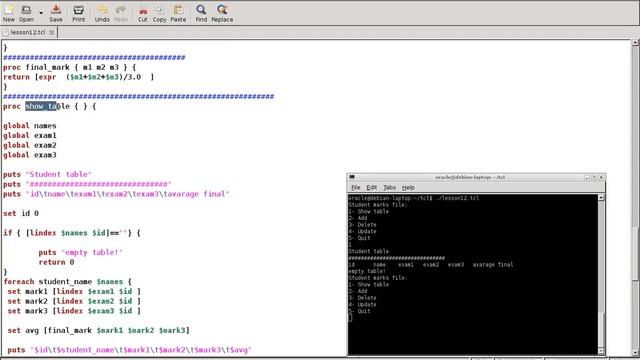Viewport: 640px width, 360px height.
Task: Paste clipboard contents
Action: pyautogui.click(x=178, y=13)
